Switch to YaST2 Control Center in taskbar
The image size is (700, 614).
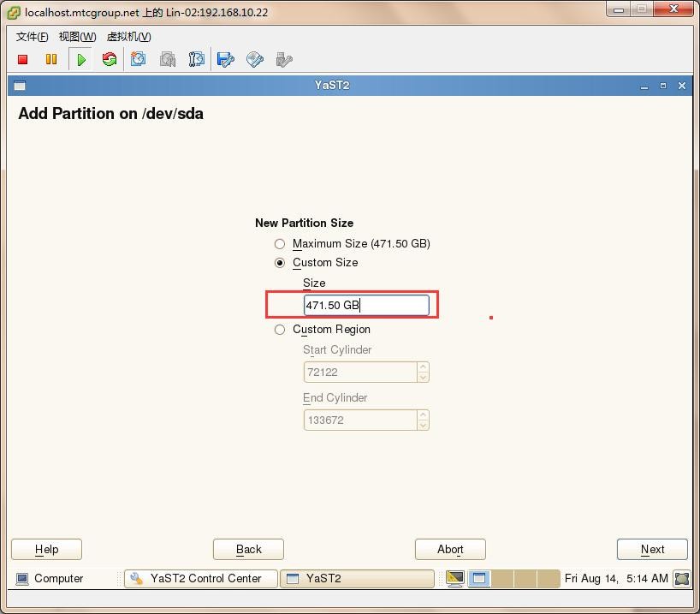(201, 579)
